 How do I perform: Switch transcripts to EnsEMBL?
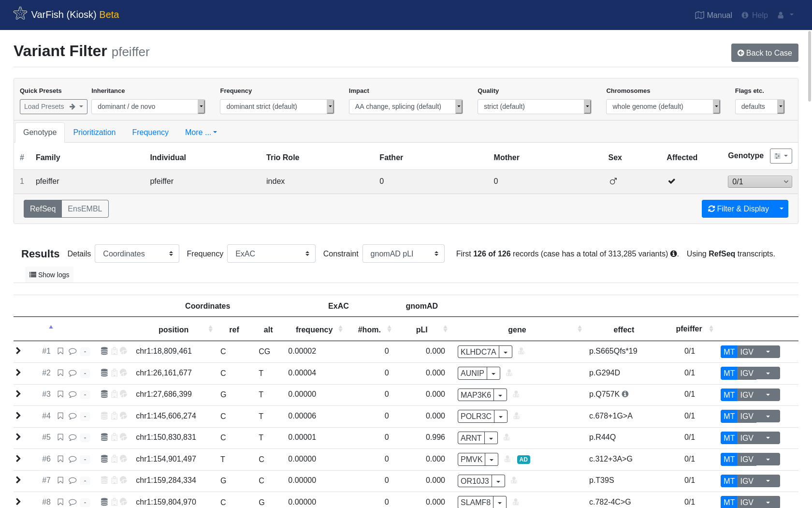click(x=85, y=209)
